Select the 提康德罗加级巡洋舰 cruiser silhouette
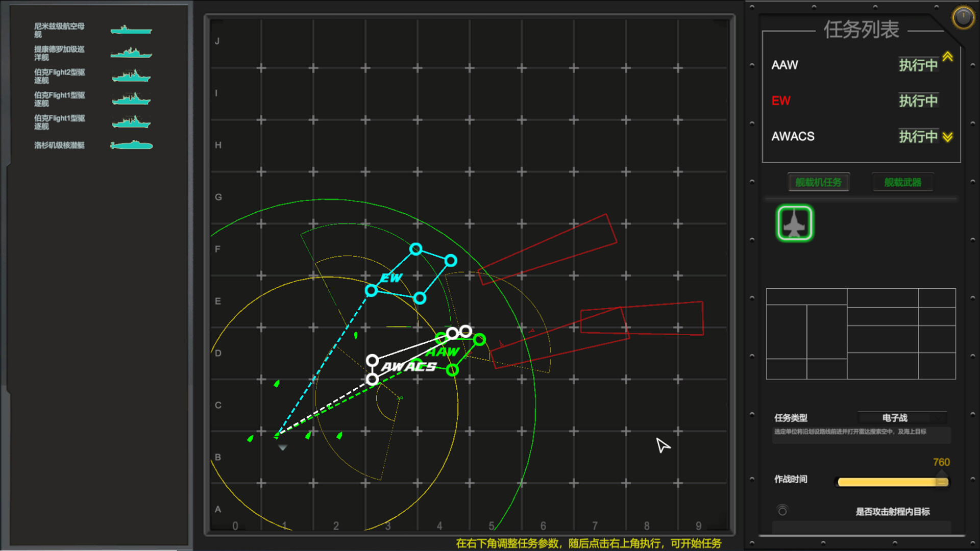The height and width of the screenshot is (551, 980). pyautogui.click(x=131, y=53)
